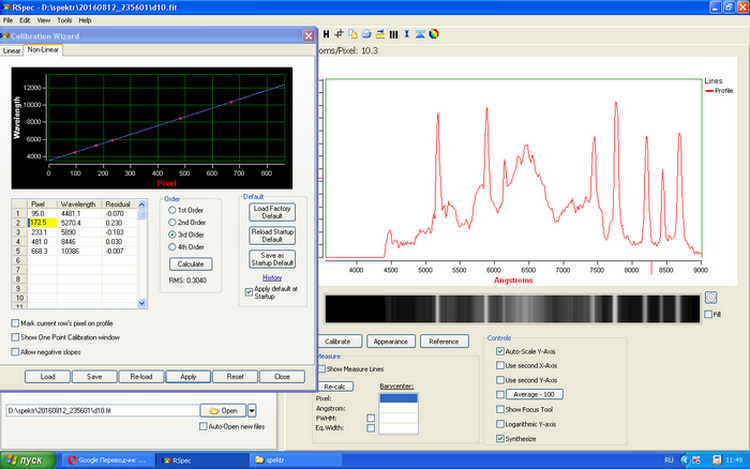Open the Google translator taskbar item
The height and width of the screenshot is (469, 750).
108,460
